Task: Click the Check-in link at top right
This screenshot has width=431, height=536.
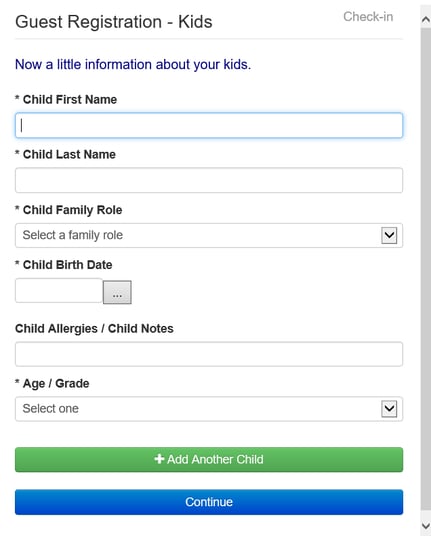Action: (368, 17)
